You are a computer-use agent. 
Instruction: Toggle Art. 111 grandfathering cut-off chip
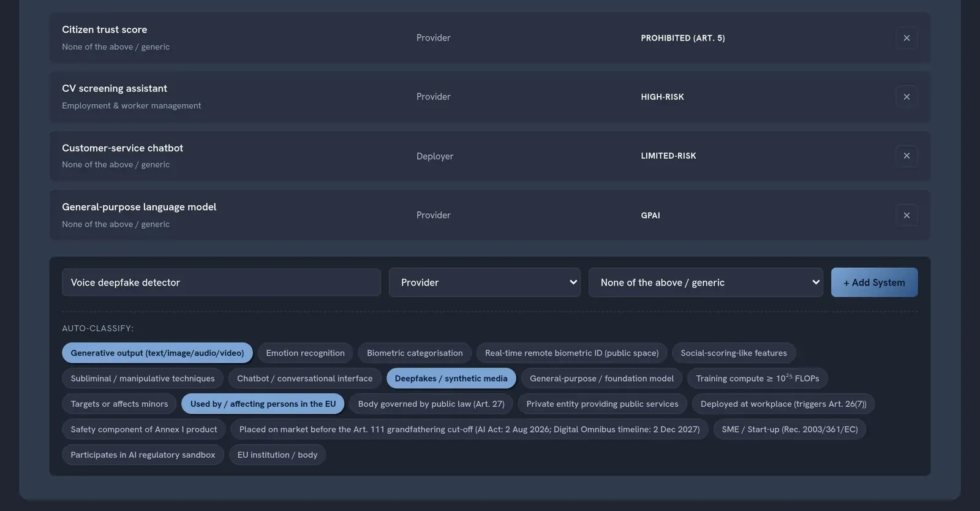click(x=469, y=430)
